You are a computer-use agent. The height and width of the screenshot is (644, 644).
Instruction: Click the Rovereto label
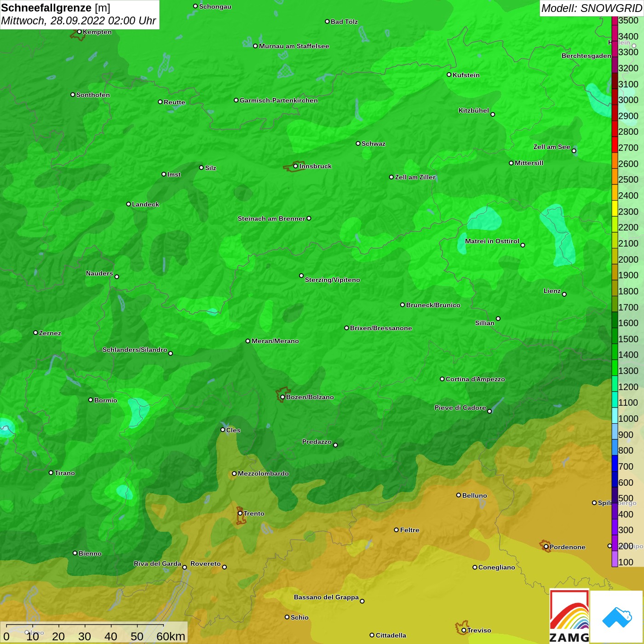[x=206, y=563]
